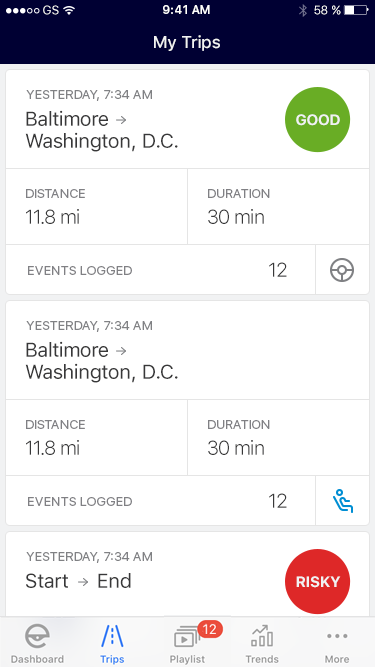Tap the red RISKY score badge
This screenshot has height=667, width=375.
point(317,581)
